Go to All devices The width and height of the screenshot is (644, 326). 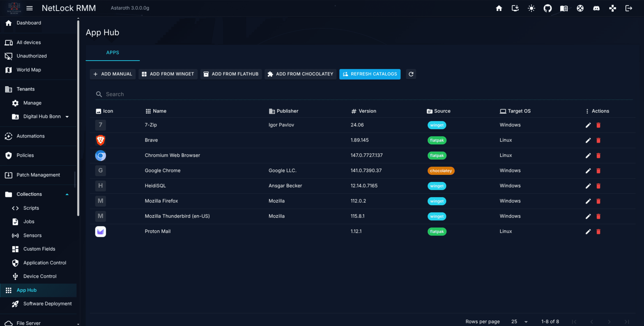pyautogui.click(x=38, y=42)
